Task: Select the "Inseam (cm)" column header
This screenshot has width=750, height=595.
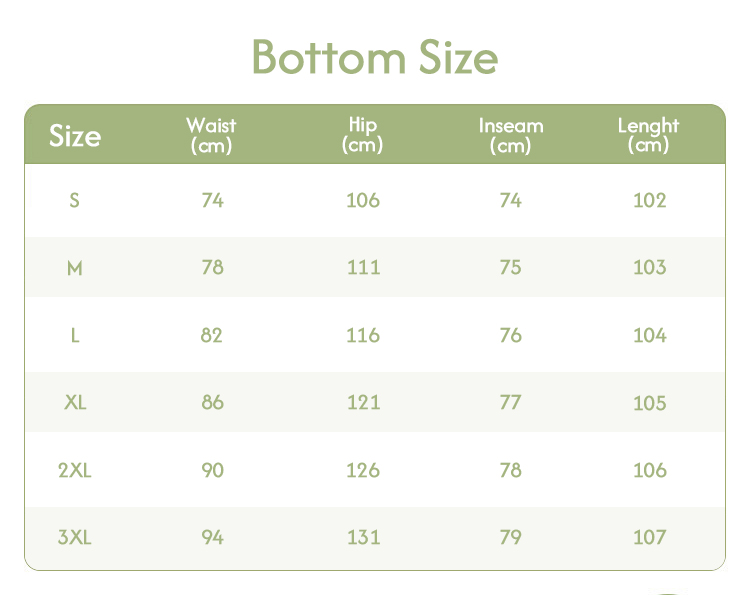Action: tap(510, 135)
